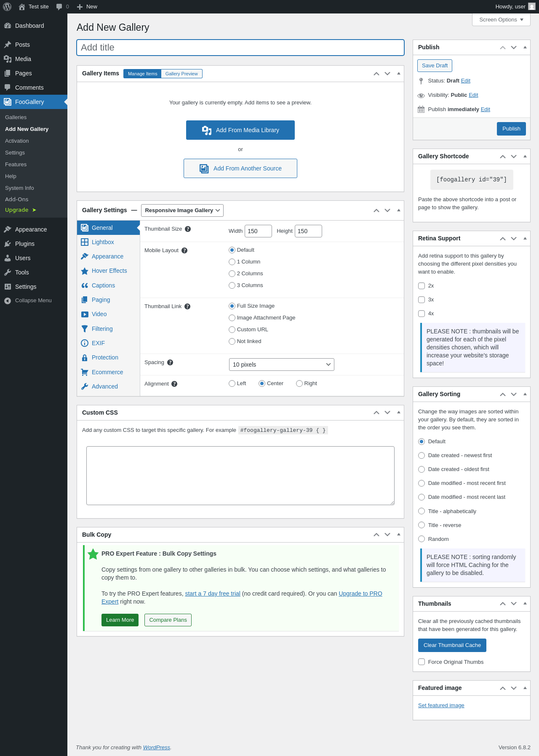Open the comments bubble icon in admin bar
539x756 pixels.
[x=59, y=7]
